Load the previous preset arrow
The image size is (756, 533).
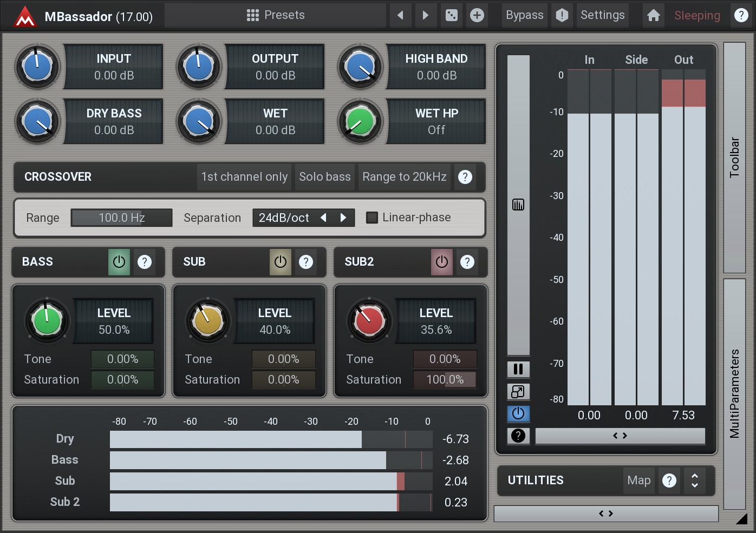pyautogui.click(x=400, y=15)
